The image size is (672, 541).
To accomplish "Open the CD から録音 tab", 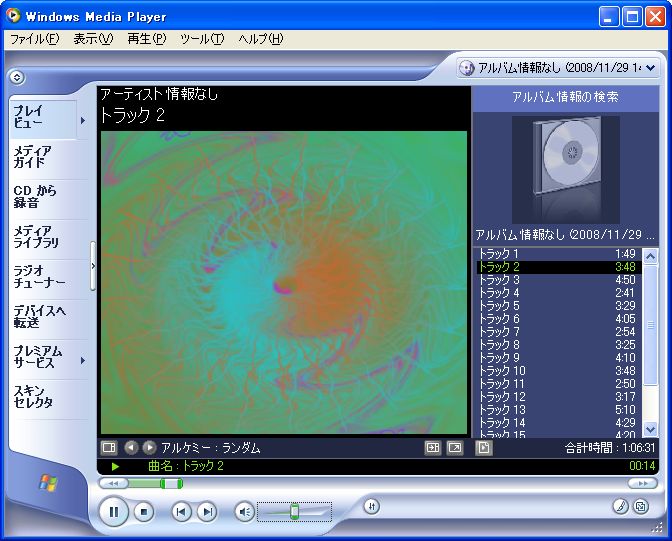I will 48,197.
